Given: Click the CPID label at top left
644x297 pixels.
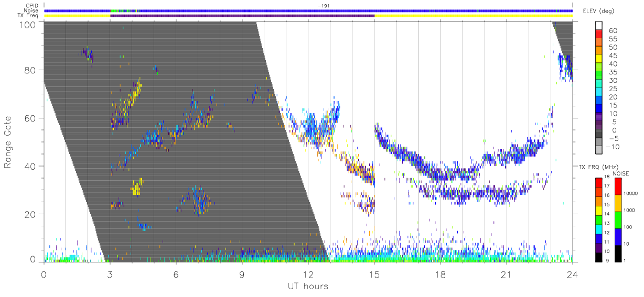Looking at the screenshot, I should 33,6.
